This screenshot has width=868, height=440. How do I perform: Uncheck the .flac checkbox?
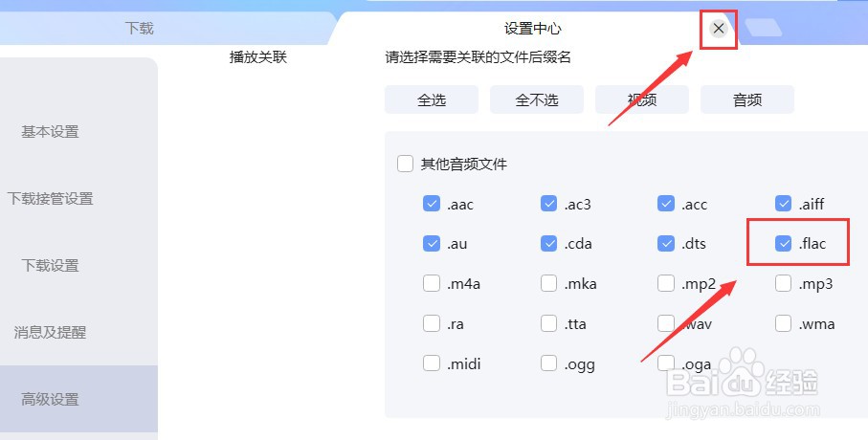coord(783,243)
